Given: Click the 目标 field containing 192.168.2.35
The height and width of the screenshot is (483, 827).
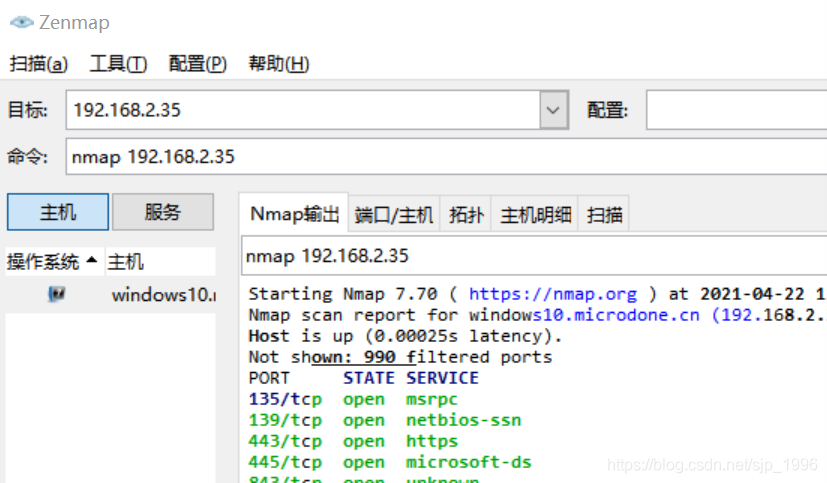Looking at the screenshot, I should click(303, 110).
